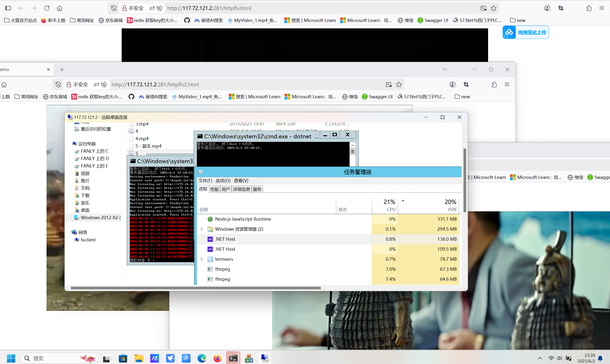Click the GitHub bookmark icon in top bookmarks bar
Screen dimensions: 610x364
pos(187,20)
